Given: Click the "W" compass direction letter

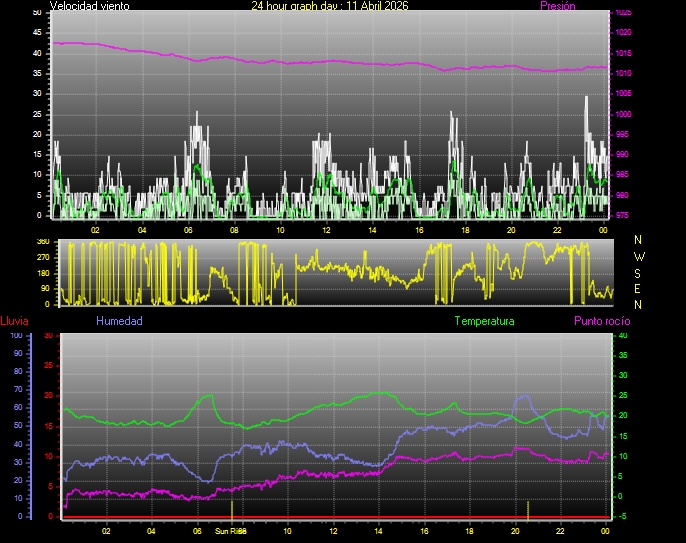Looking at the screenshot, I should [x=639, y=256].
